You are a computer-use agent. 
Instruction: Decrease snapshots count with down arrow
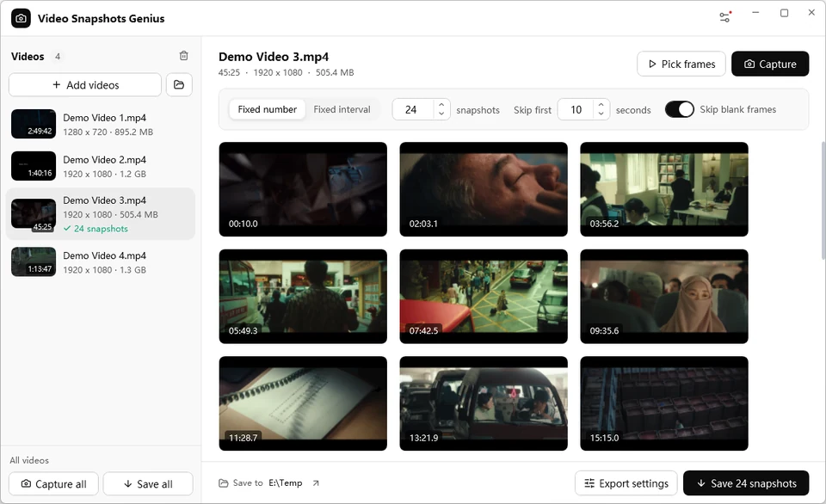[441, 114]
